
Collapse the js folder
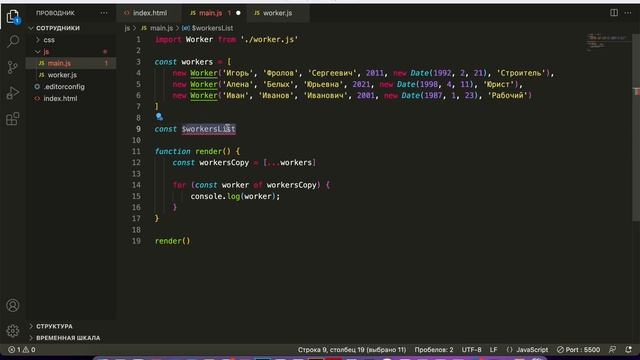coord(46,52)
